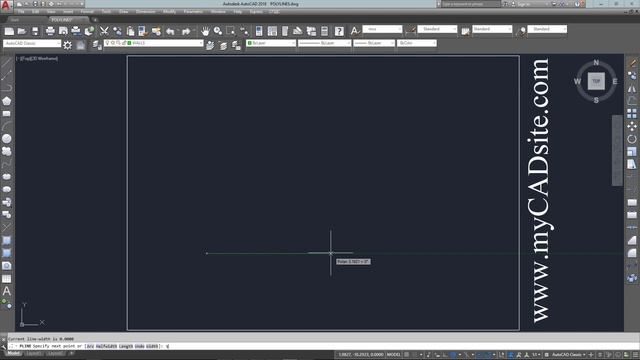This screenshot has width=640, height=360.
Task: Select the Revision Cloud tool
Action: [7, 151]
